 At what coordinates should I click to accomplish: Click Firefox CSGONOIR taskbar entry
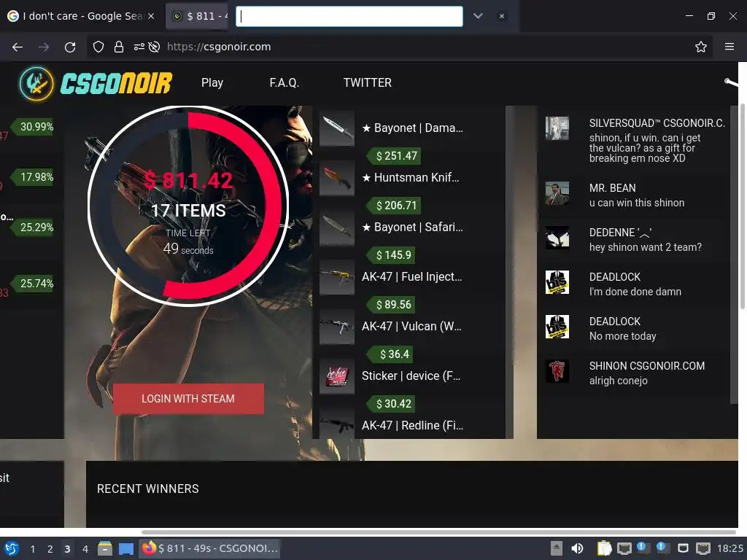pyautogui.click(x=209, y=548)
